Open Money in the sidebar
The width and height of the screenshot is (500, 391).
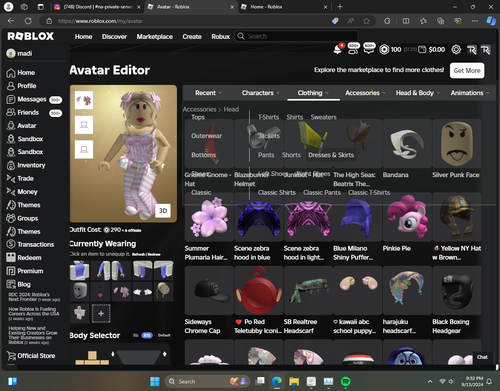[22, 192]
